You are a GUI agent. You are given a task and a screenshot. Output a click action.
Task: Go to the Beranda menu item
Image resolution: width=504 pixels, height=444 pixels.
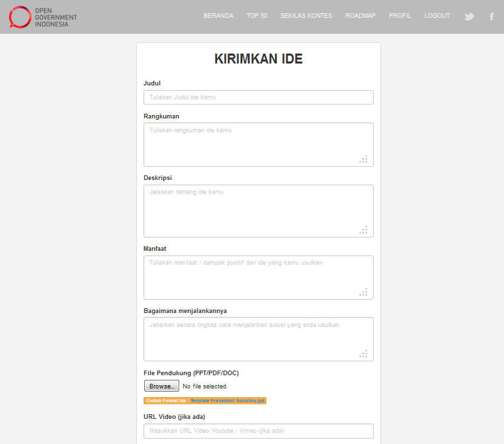(218, 16)
